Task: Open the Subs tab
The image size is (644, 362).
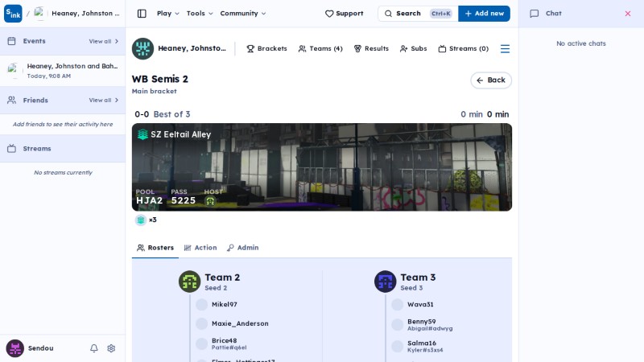Action: pyautogui.click(x=414, y=49)
